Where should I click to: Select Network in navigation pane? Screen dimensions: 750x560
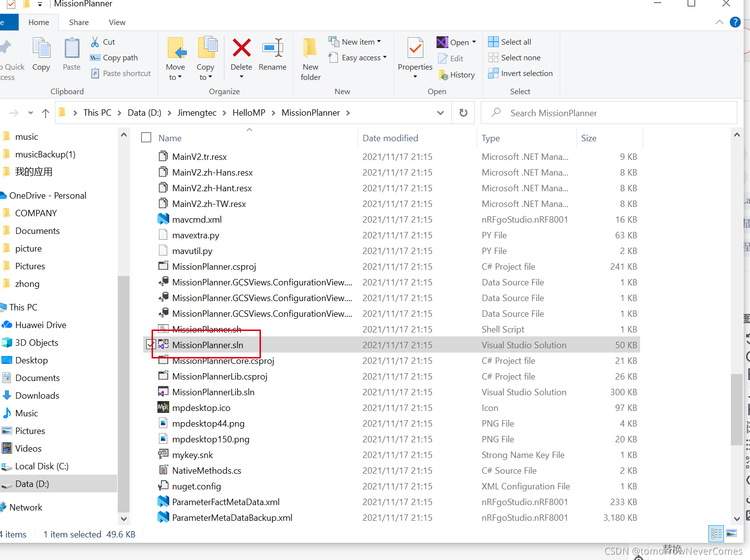point(26,508)
